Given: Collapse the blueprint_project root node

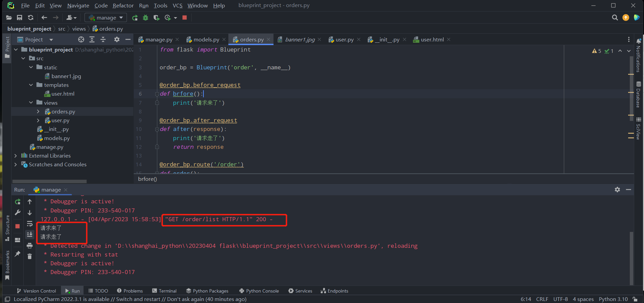Looking at the screenshot, I should coord(15,49).
